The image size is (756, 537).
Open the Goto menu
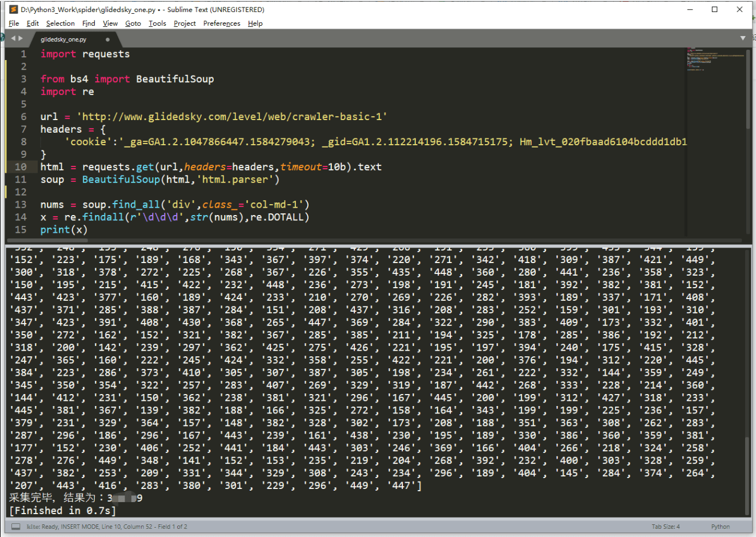point(133,23)
